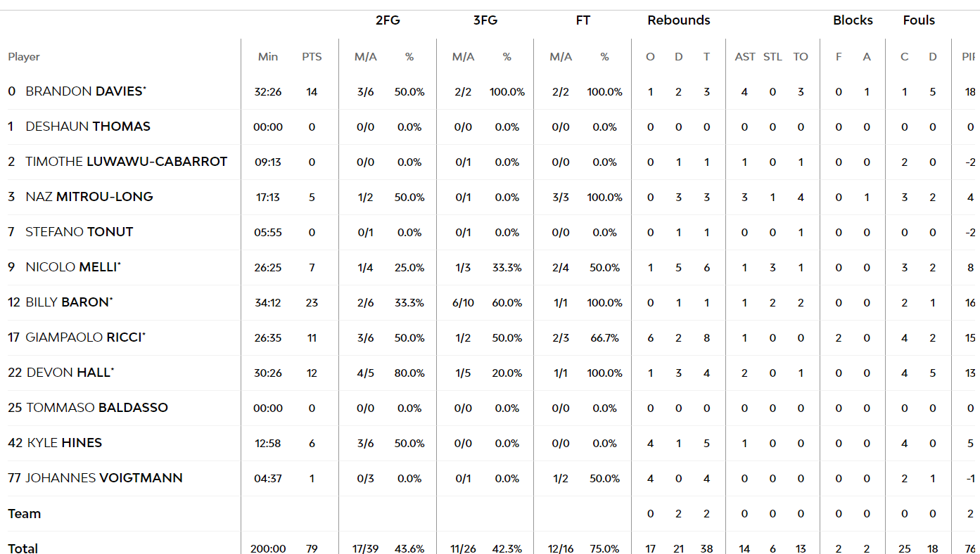The width and height of the screenshot is (980, 554).
Task: Click Timothe Luwawu-Cabarrot's name
Action: pos(127,162)
